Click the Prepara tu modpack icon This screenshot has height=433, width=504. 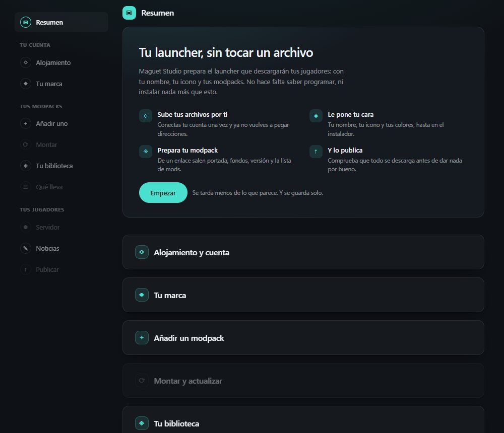[x=146, y=151]
